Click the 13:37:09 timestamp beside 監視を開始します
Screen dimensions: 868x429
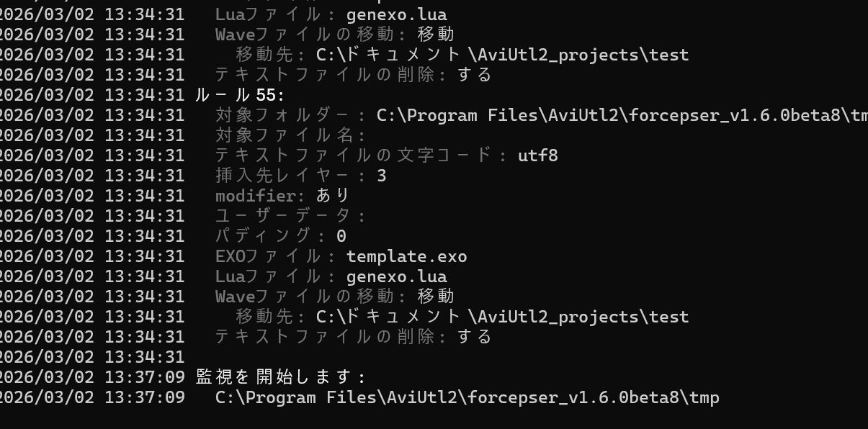click(x=145, y=377)
